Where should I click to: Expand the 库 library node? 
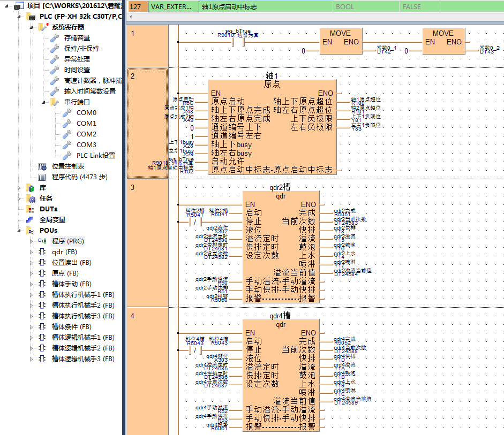click(x=19, y=188)
